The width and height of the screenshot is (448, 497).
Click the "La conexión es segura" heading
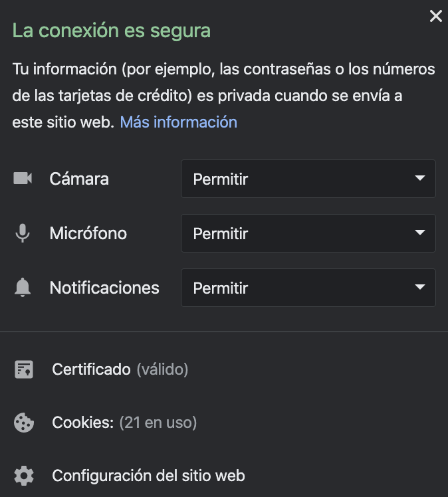pos(112,31)
